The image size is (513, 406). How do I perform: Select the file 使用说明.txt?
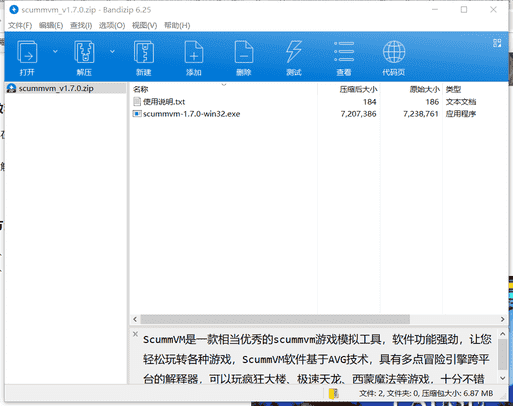click(x=164, y=102)
